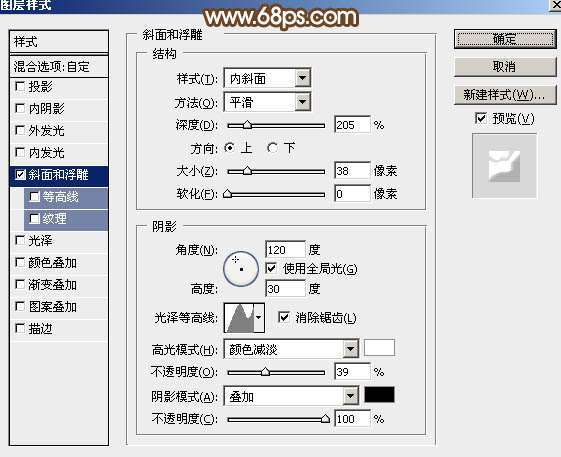Click the 取消 cancel button
The width and height of the screenshot is (561, 457).
(505, 67)
